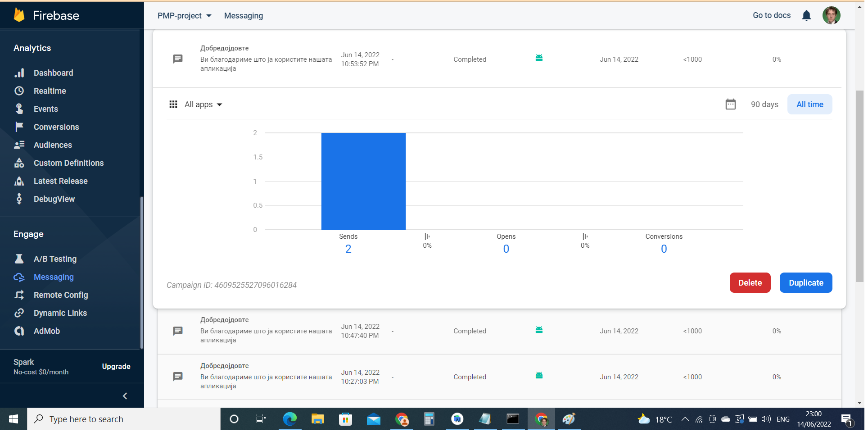This screenshot has height=432, width=868.
Task: Click the DebugView icon
Action: coord(19,199)
